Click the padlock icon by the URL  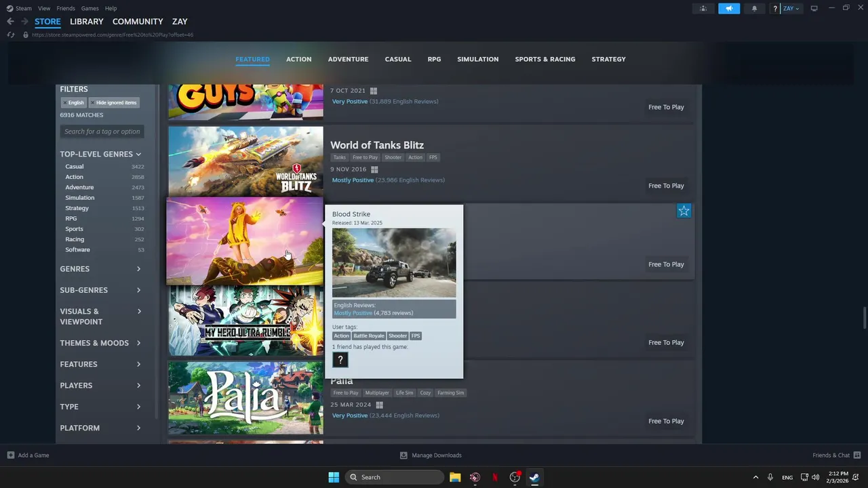pyautogui.click(x=26, y=35)
